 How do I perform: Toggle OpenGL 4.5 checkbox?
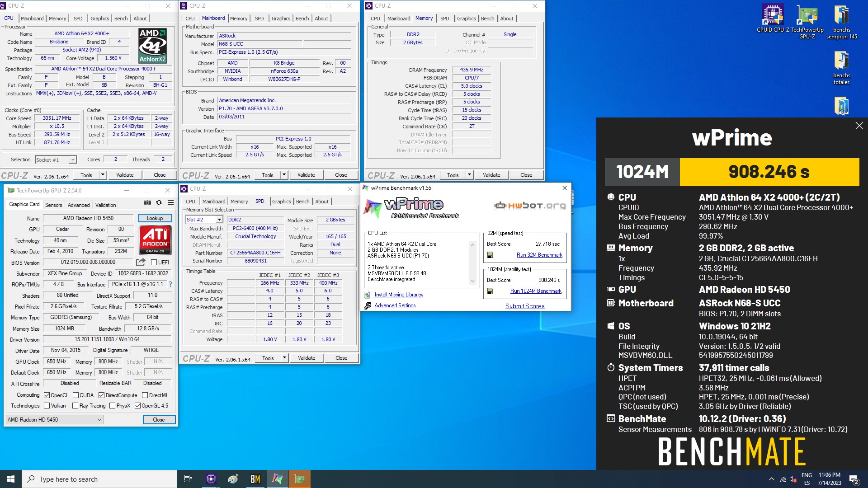coord(137,406)
